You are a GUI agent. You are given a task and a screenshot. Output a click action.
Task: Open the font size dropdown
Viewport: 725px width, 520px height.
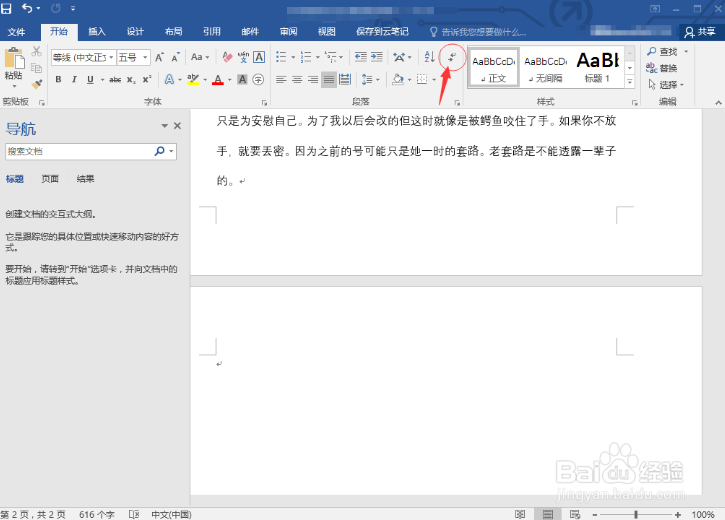pos(145,57)
